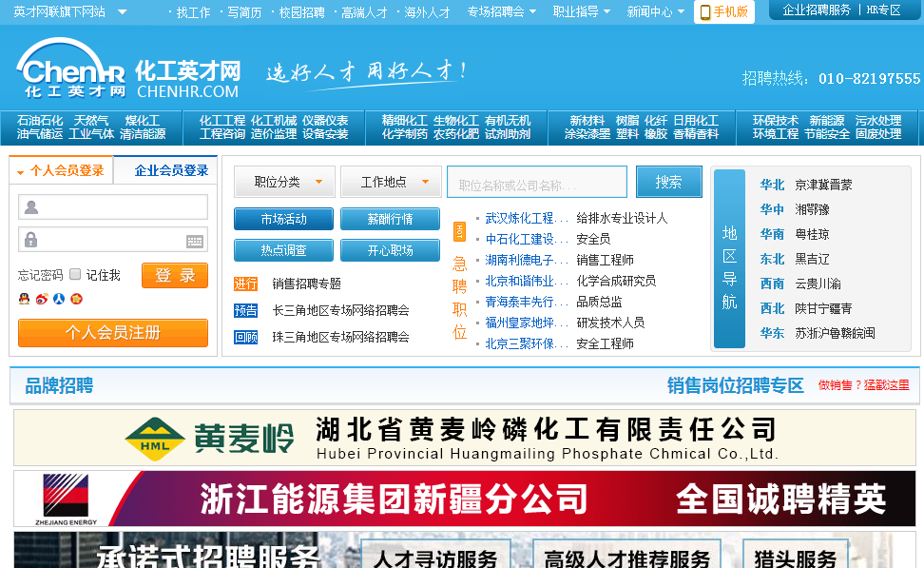This screenshot has width=924, height=568.
Task: Click the 企业招聘服务 link
Action: [817, 10]
